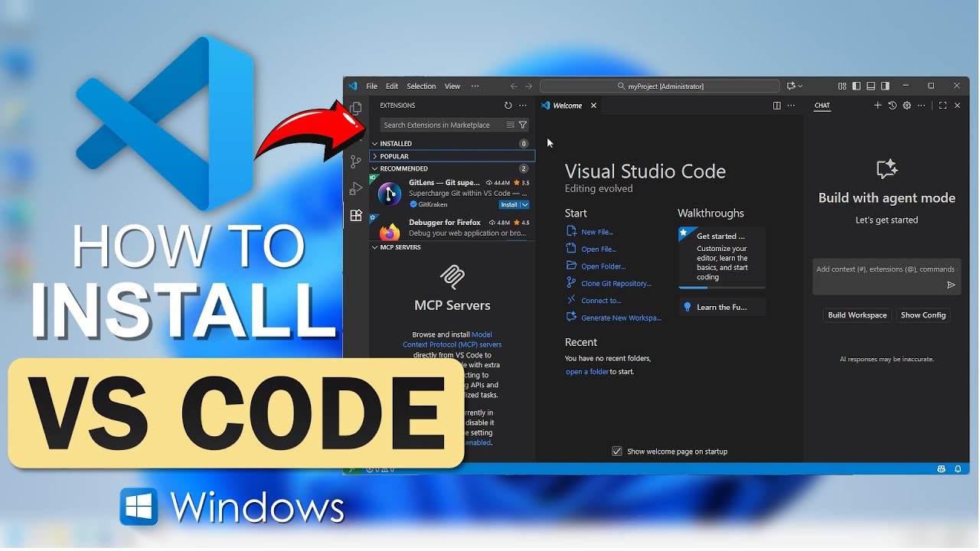
Task: Collapse the MCP SERVERS section
Action: (452, 247)
